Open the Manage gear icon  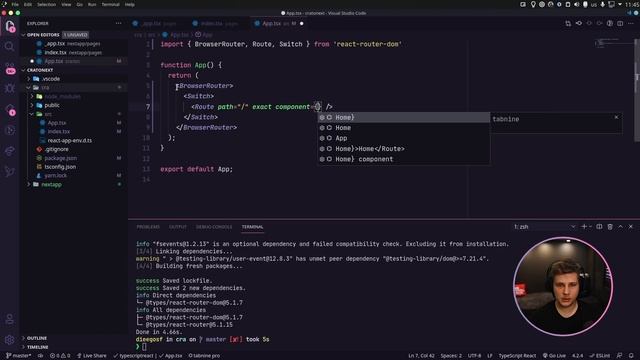tap(9, 339)
